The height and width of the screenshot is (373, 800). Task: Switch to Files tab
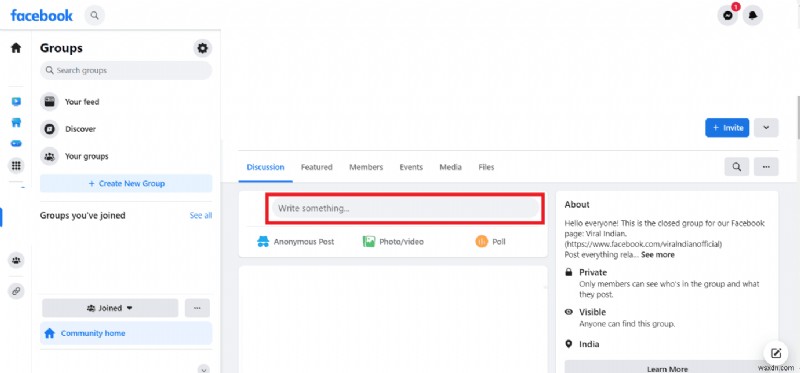tap(486, 167)
